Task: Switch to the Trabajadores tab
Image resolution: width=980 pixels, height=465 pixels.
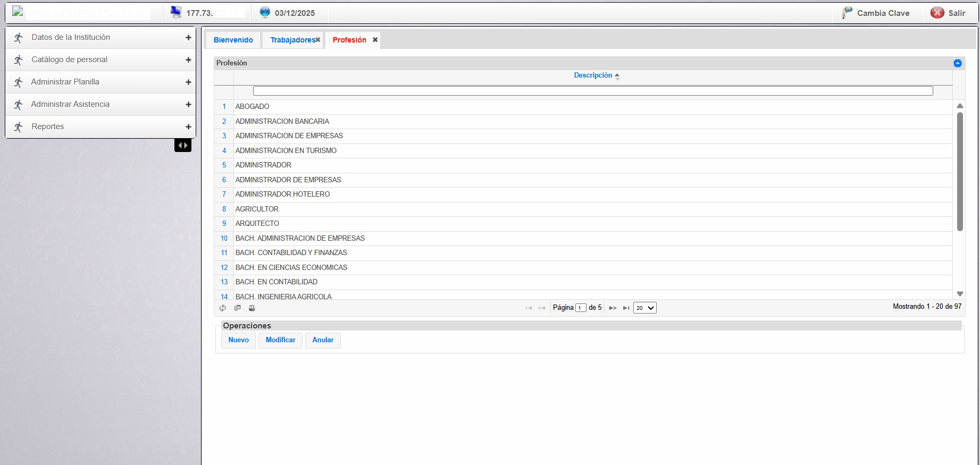Action: (292, 40)
